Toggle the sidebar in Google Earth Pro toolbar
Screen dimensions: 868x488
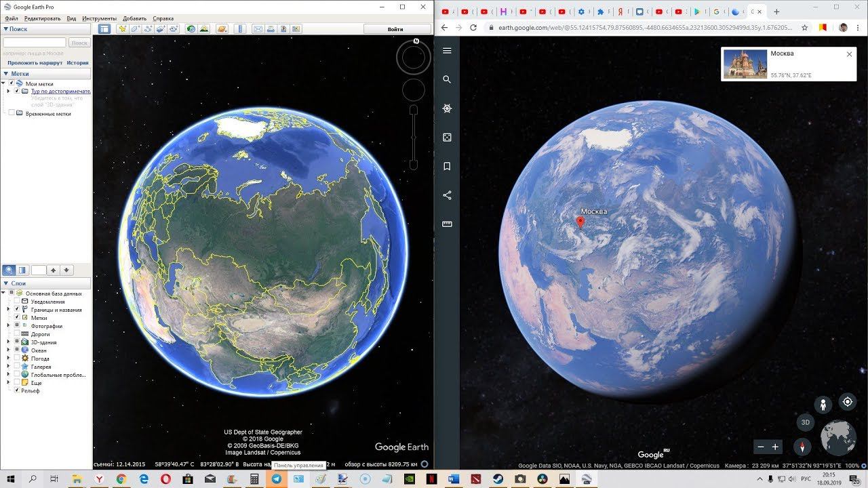point(104,29)
